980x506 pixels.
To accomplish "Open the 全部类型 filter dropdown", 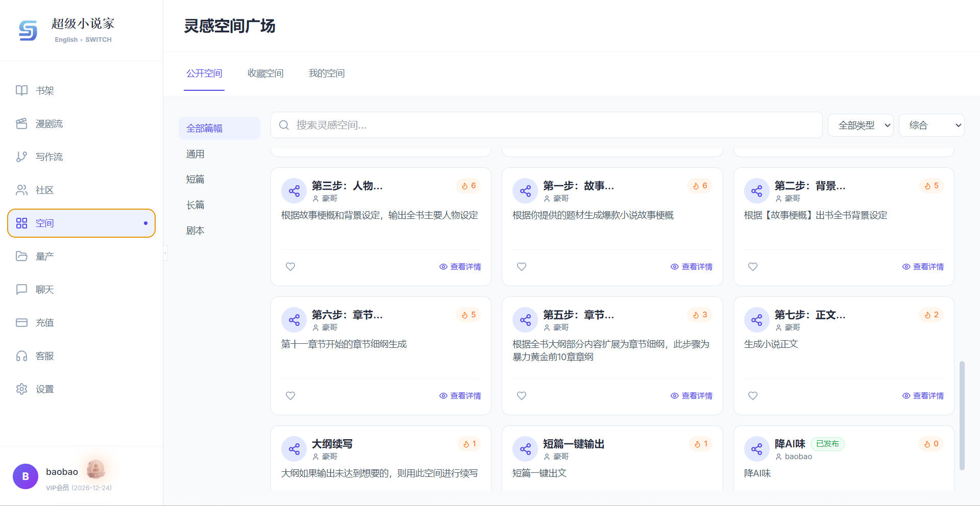I will pyautogui.click(x=861, y=125).
